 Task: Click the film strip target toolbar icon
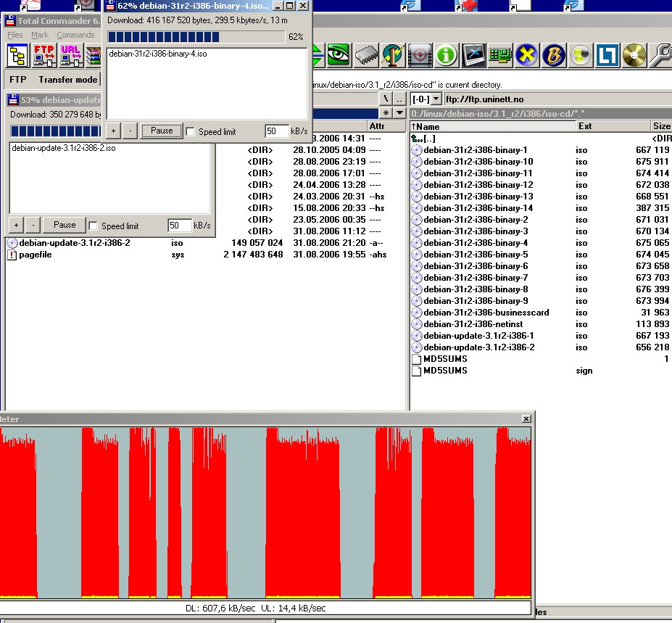coord(420,55)
